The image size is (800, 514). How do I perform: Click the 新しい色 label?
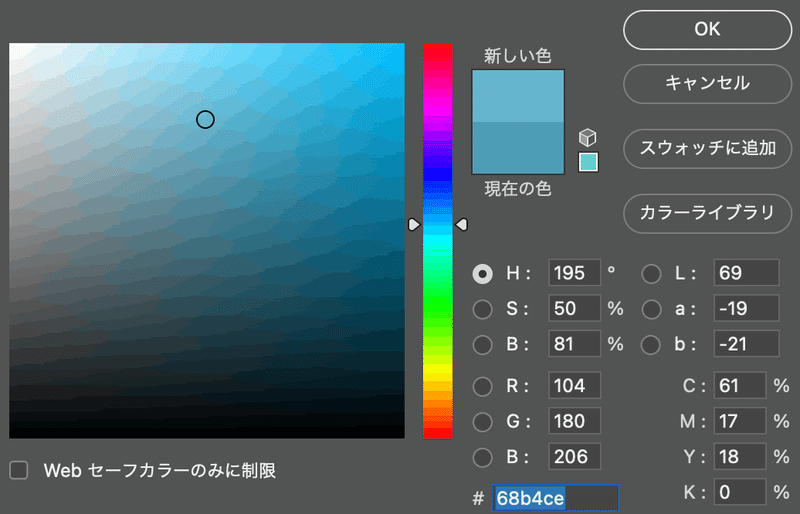[x=518, y=56]
